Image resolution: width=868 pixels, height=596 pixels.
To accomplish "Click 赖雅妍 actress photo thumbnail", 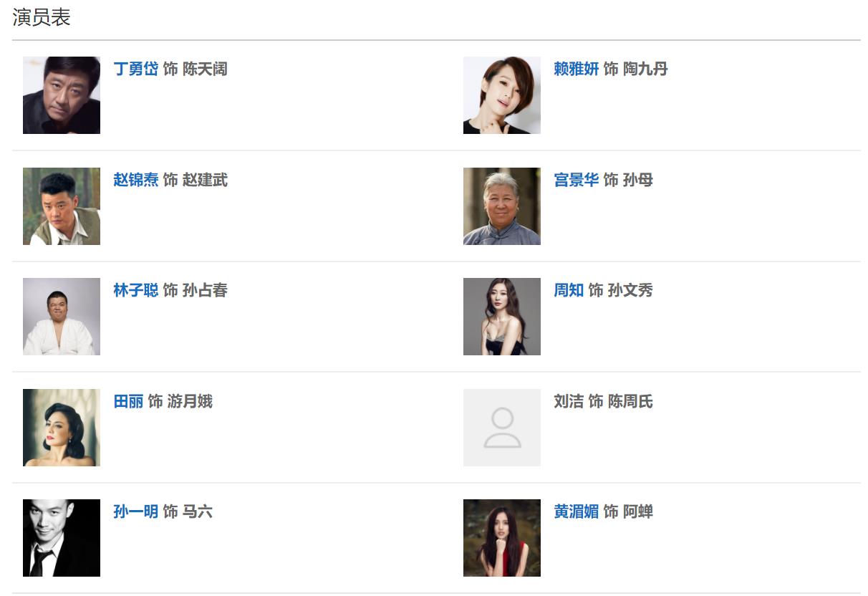I will [501, 95].
